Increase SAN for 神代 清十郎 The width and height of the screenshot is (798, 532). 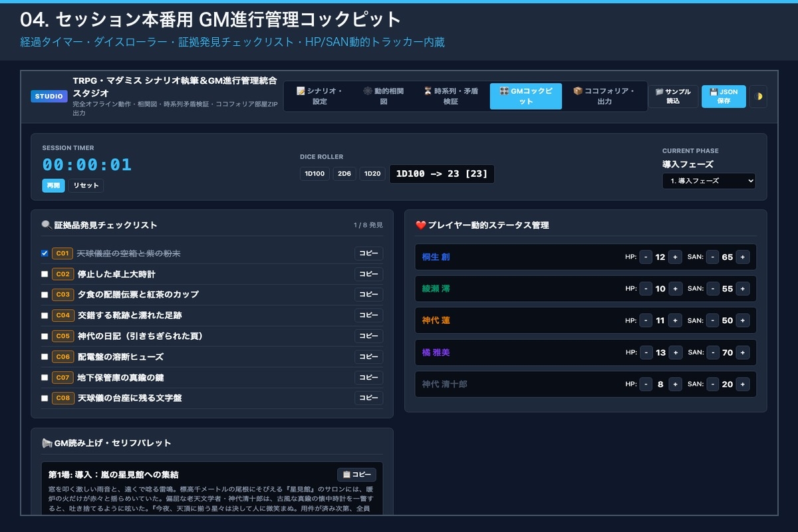coord(743,384)
